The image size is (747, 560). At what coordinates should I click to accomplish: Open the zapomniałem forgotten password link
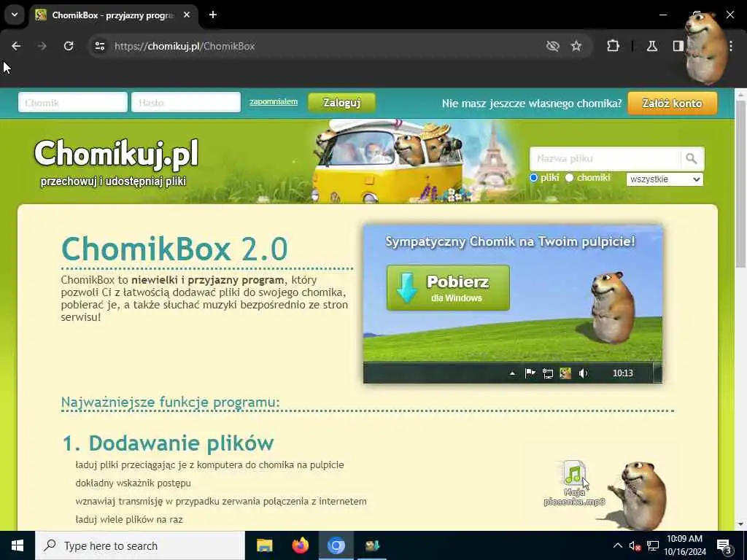click(274, 101)
